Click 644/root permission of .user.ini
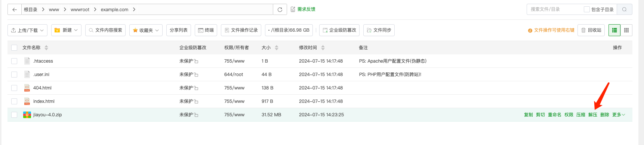The image size is (644, 145). [x=234, y=75]
